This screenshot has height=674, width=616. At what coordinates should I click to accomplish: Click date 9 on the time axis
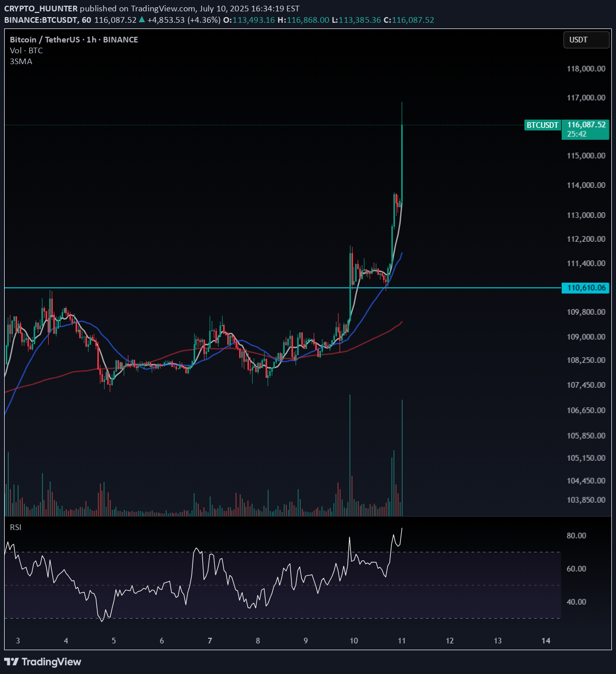[306, 641]
